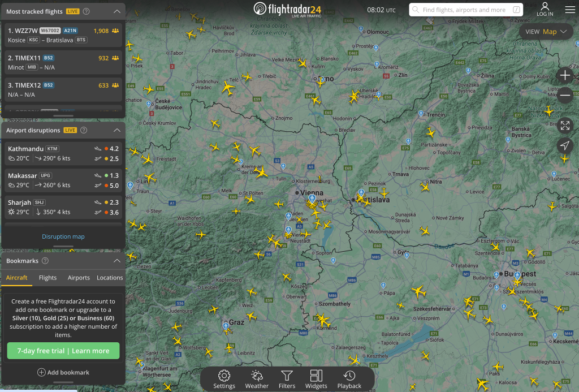Open the Weather layer options
This screenshot has height=392, width=579.
pyautogui.click(x=257, y=379)
